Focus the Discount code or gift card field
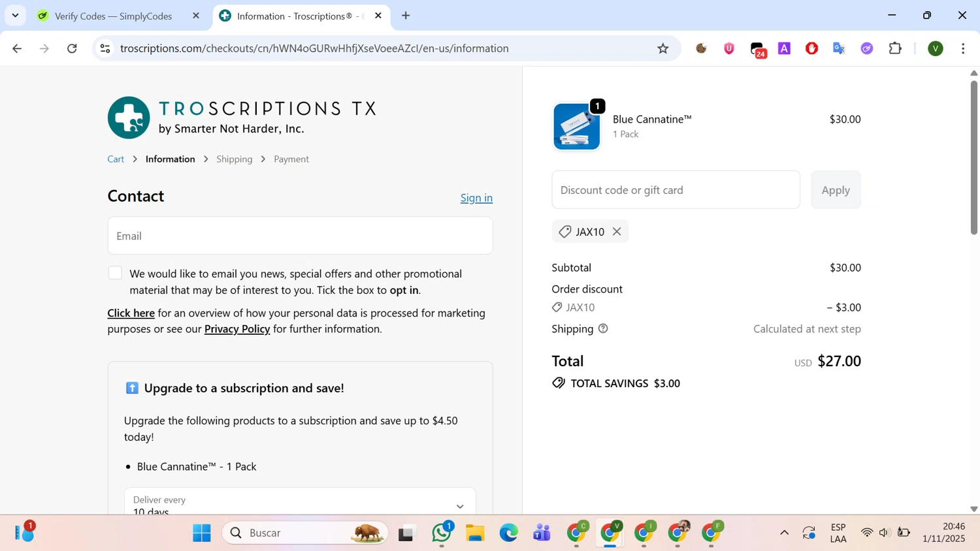 point(676,190)
